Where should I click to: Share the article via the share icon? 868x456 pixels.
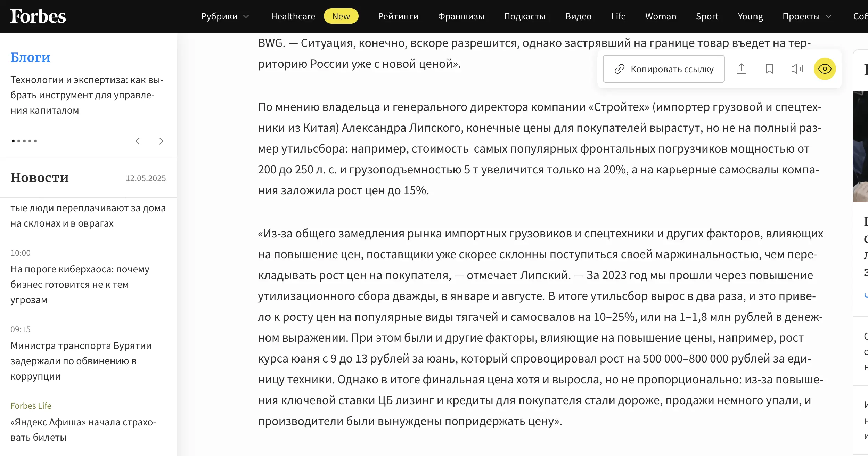click(x=742, y=69)
